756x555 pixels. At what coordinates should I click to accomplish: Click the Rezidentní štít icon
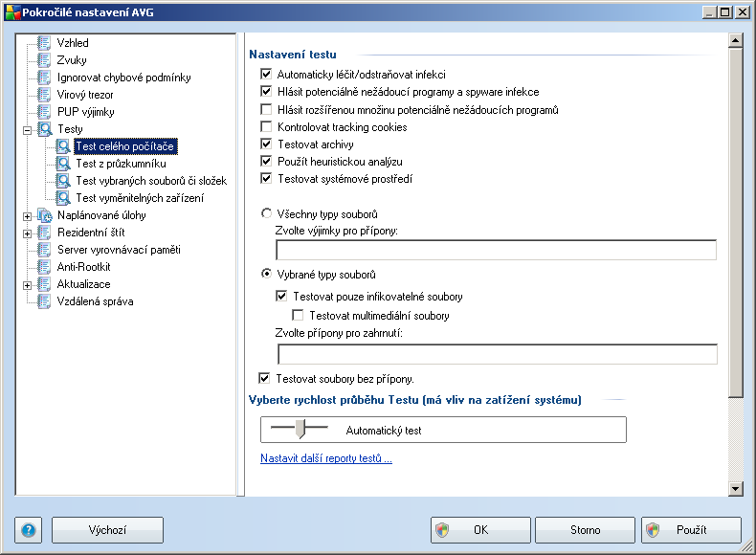point(44,233)
